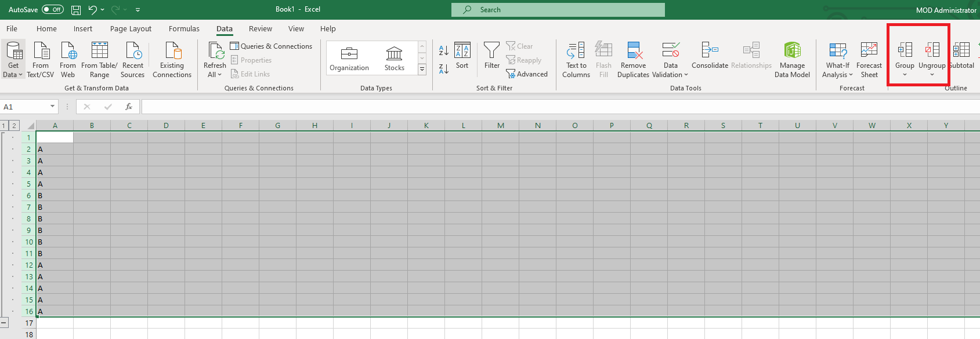Switch to the Formulas tab
The width and height of the screenshot is (980, 339).
pyautogui.click(x=184, y=29)
